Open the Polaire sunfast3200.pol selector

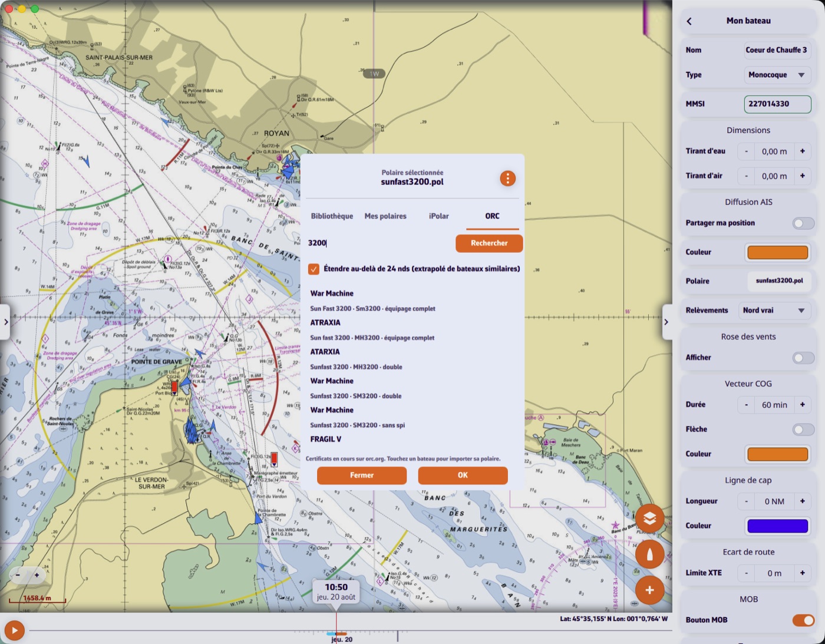[779, 281]
